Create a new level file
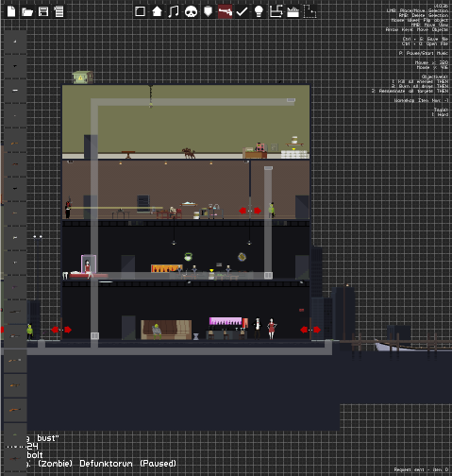The image size is (452, 476). [11, 11]
